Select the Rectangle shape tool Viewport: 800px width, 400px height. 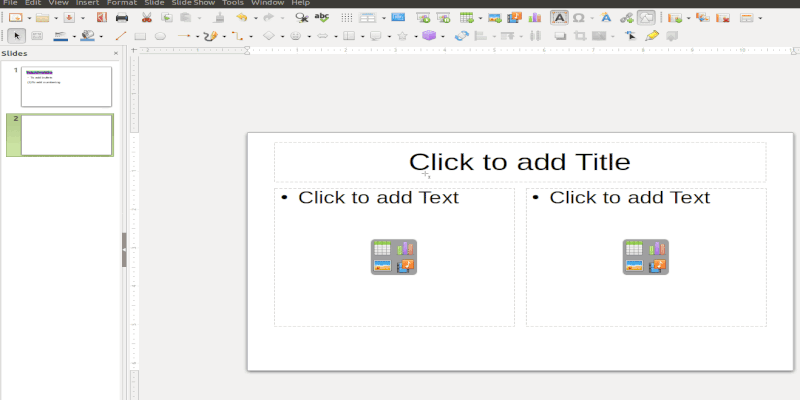pyautogui.click(x=140, y=36)
